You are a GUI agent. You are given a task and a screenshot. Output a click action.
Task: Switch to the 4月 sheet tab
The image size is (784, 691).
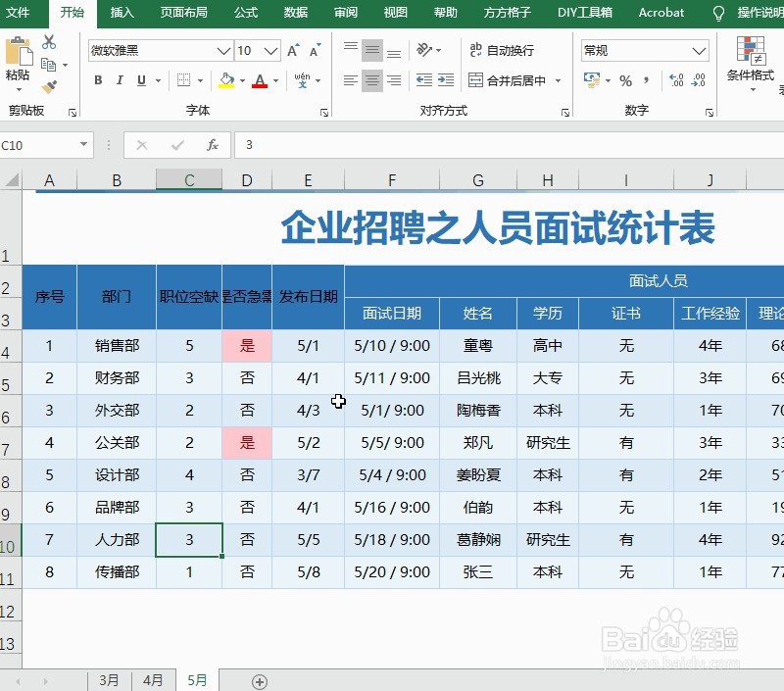153,679
